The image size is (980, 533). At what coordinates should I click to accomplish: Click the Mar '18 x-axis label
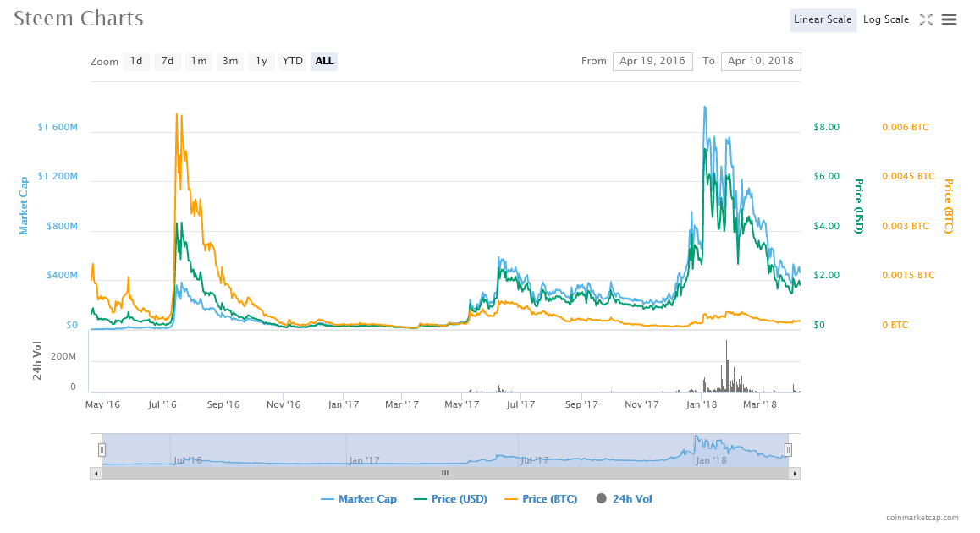pyautogui.click(x=759, y=405)
